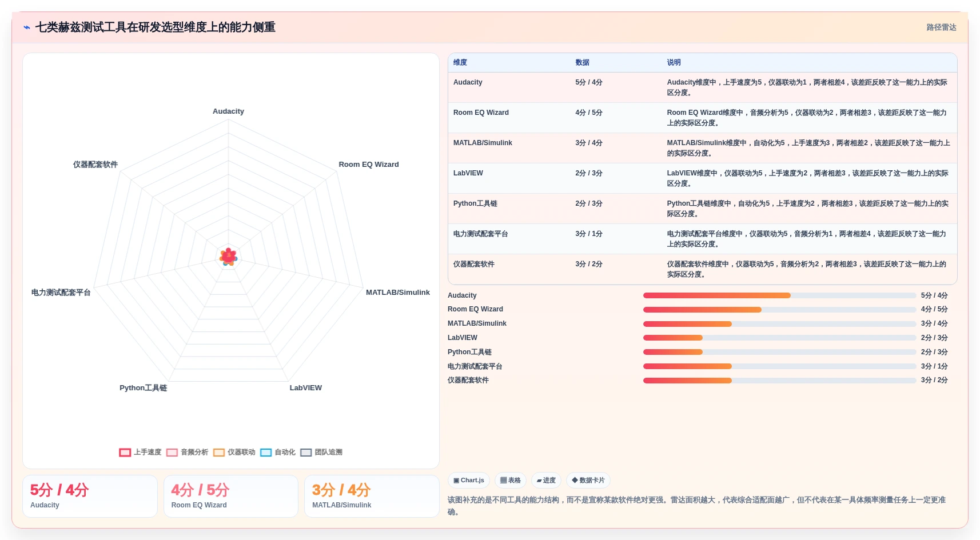Toggle the 音频分析 legend swatch
This screenshot has height=540, width=980.
click(172, 453)
